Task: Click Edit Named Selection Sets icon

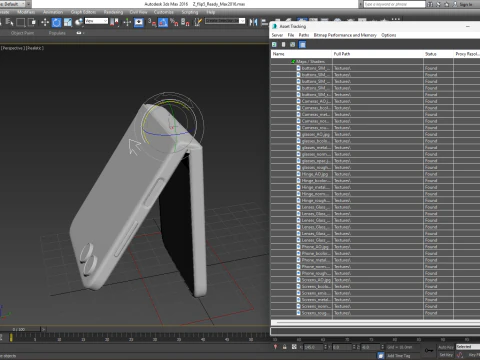Action: click(198, 22)
